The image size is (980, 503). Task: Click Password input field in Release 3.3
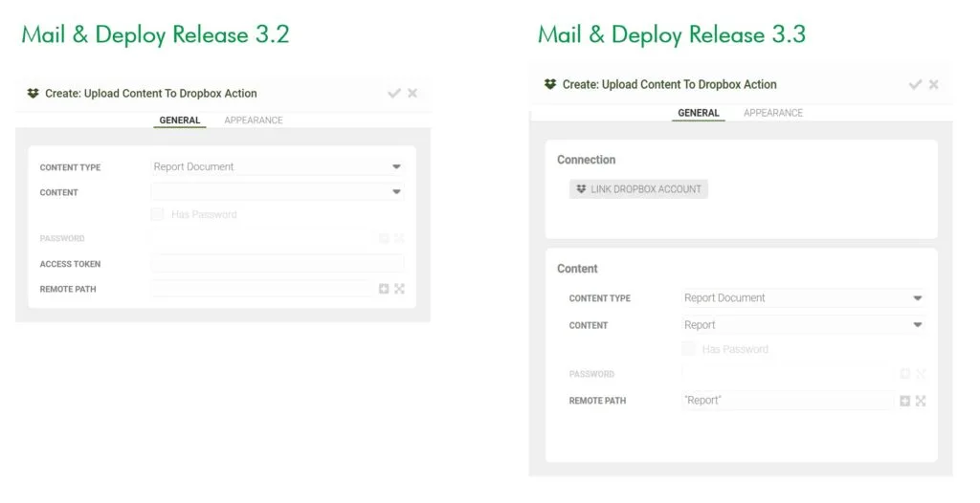coord(789,374)
